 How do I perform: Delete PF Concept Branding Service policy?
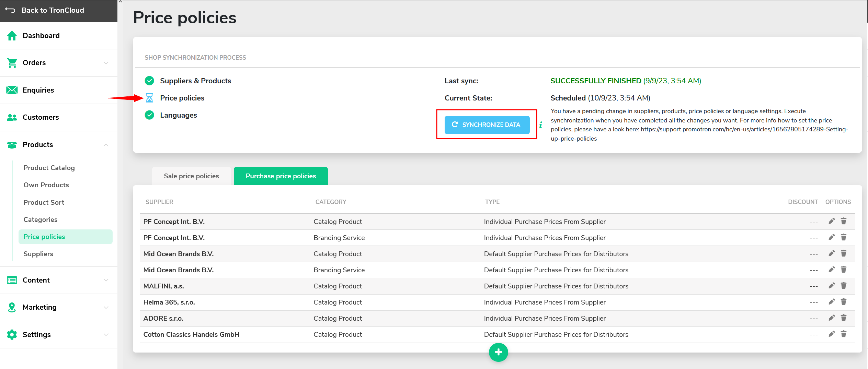pyautogui.click(x=844, y=237)
